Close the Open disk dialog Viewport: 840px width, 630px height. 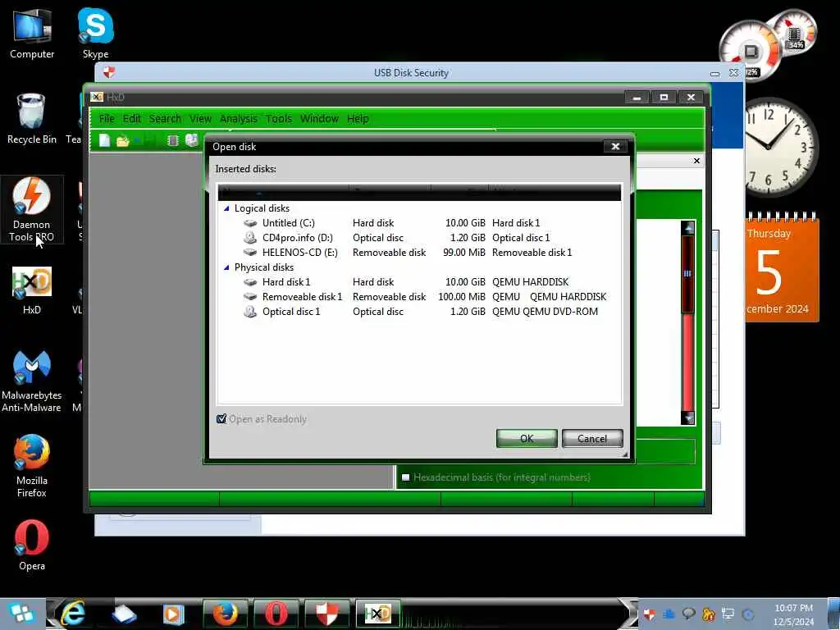tap(615, 146)
